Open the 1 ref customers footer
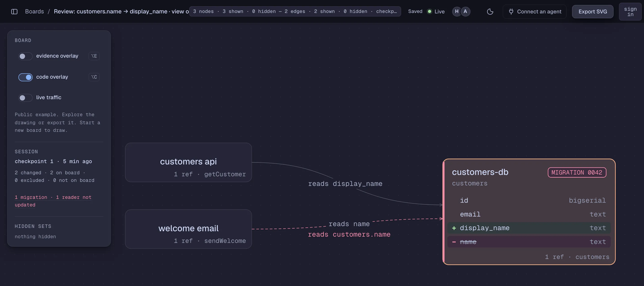This screenshot has height=286, width=644. pos(577,257)
